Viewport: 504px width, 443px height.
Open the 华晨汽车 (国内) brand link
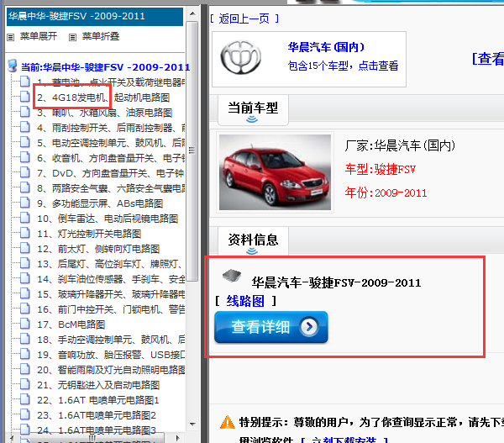[x=326, y=47]
